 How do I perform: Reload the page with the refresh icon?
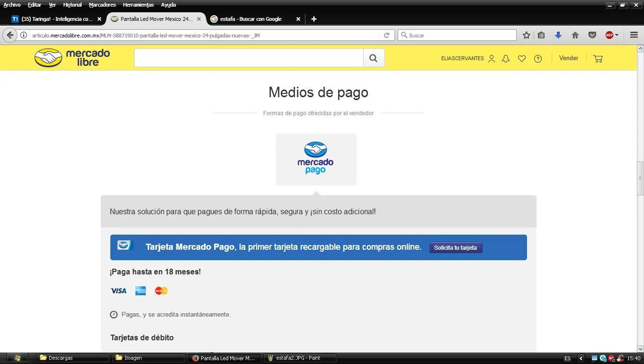tap(386, 35)
